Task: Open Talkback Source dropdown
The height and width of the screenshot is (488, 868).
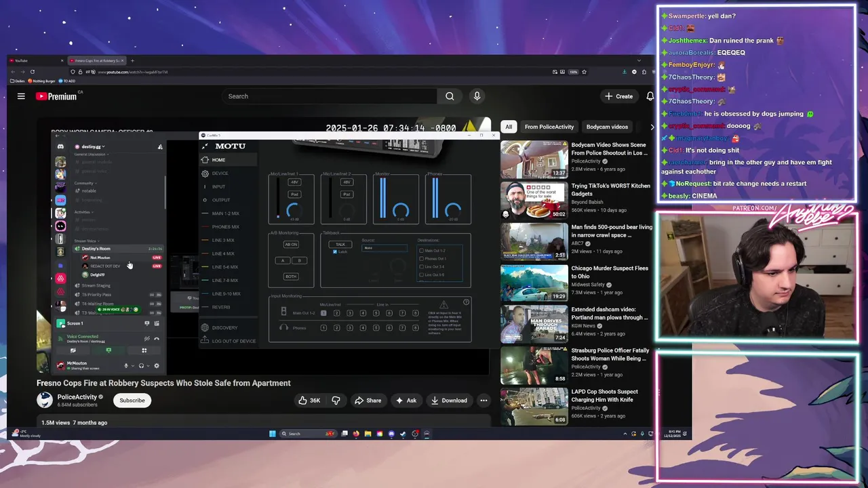Action: 384,248
